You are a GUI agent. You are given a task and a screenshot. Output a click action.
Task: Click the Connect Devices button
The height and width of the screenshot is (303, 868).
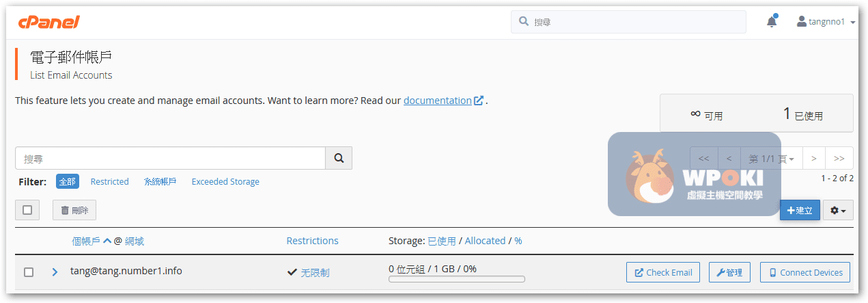pyautogui.click(x=804, y=272)
